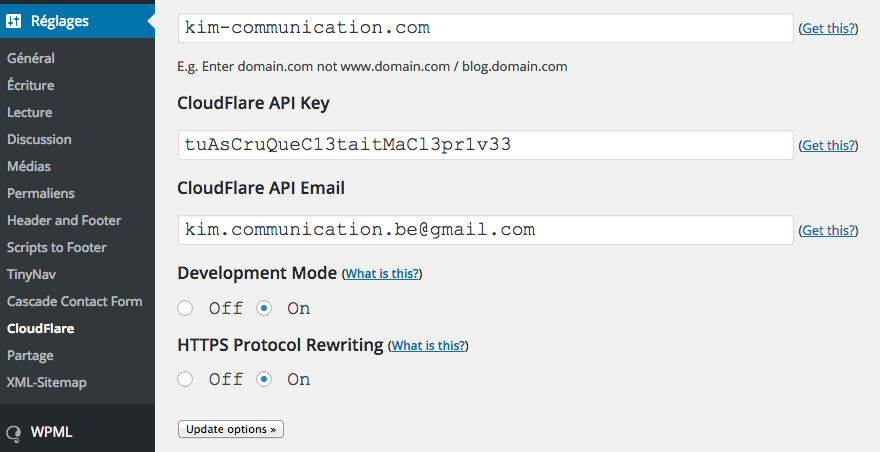This screenshot has width=880, height=452.
Task: Turn Development Mode On
Action: tap(264, 308)
